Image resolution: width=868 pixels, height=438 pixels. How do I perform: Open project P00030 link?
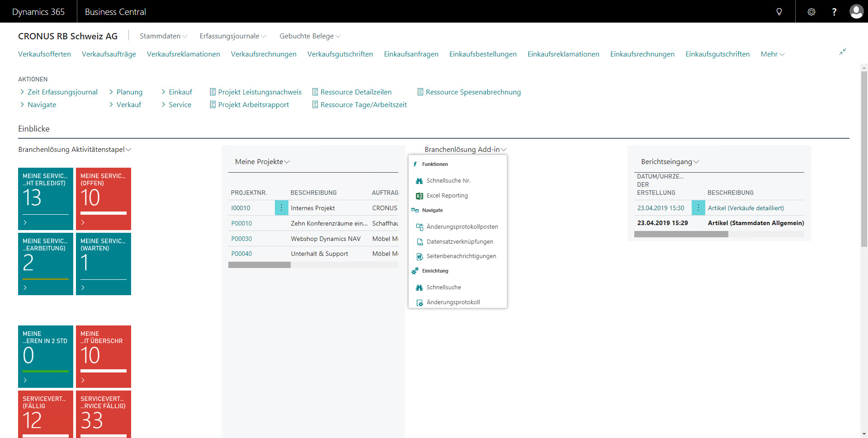pos(241,239)
